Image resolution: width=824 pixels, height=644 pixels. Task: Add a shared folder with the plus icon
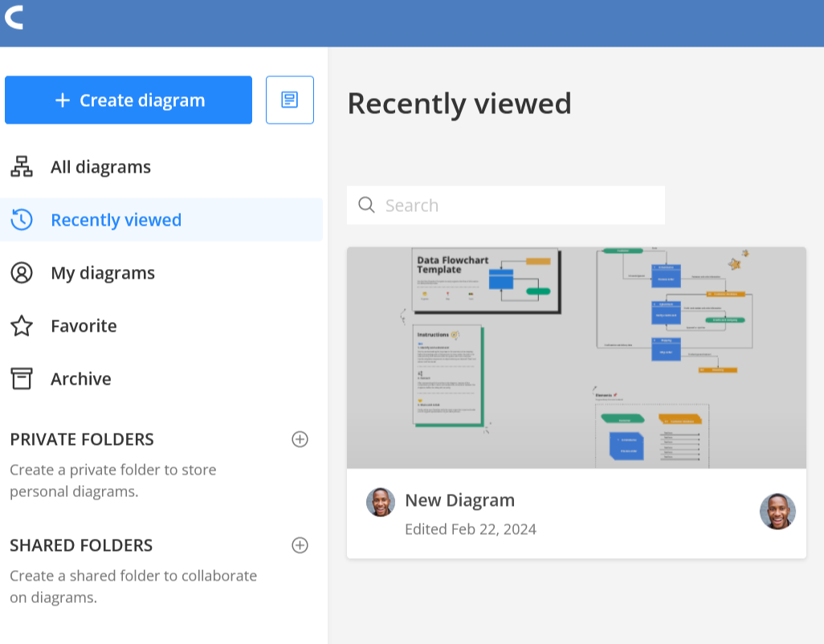click(x=300, y=545)
